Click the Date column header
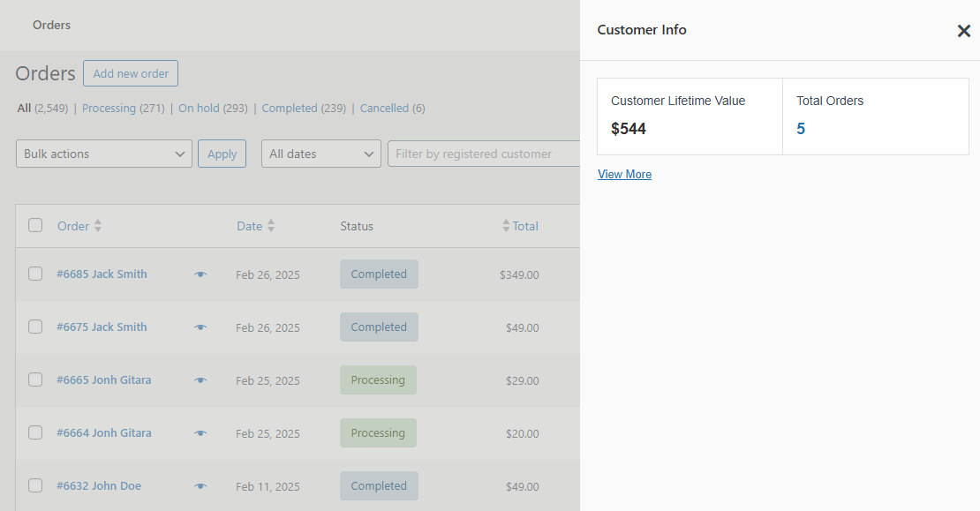Image resolution: width=980 pixels, height=511 pixels. (x=249, y=226)
